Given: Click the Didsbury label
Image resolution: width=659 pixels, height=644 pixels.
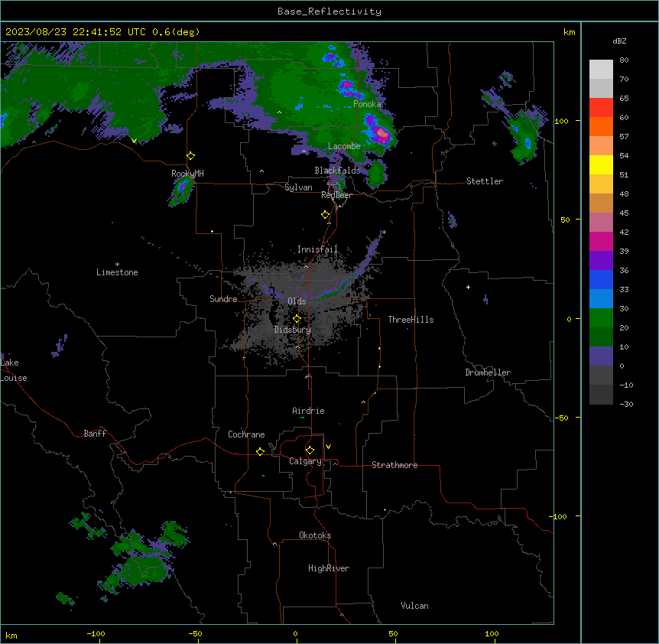Looking at the screenshot, I should point(293,330).
